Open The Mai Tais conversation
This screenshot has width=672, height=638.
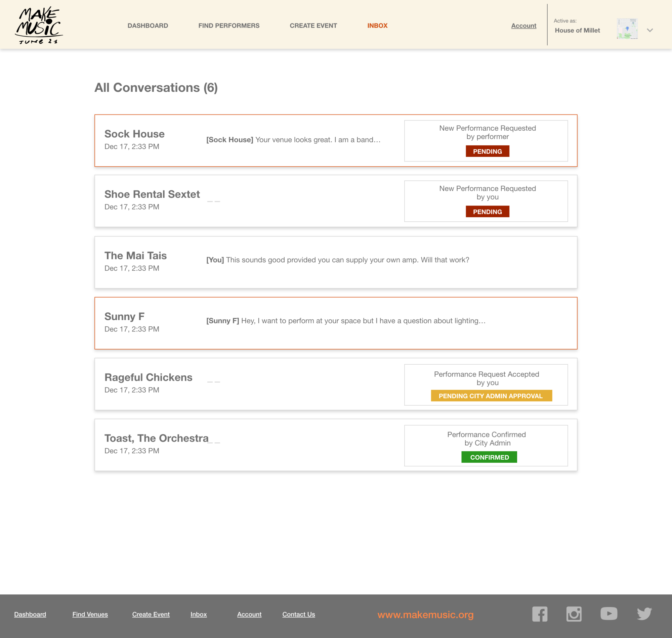(x=336, y=262)
